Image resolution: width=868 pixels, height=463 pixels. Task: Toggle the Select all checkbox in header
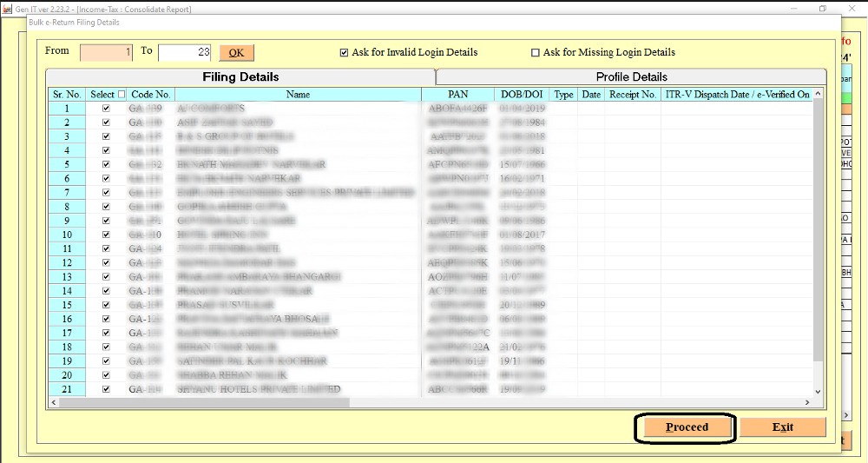(122, 95)
